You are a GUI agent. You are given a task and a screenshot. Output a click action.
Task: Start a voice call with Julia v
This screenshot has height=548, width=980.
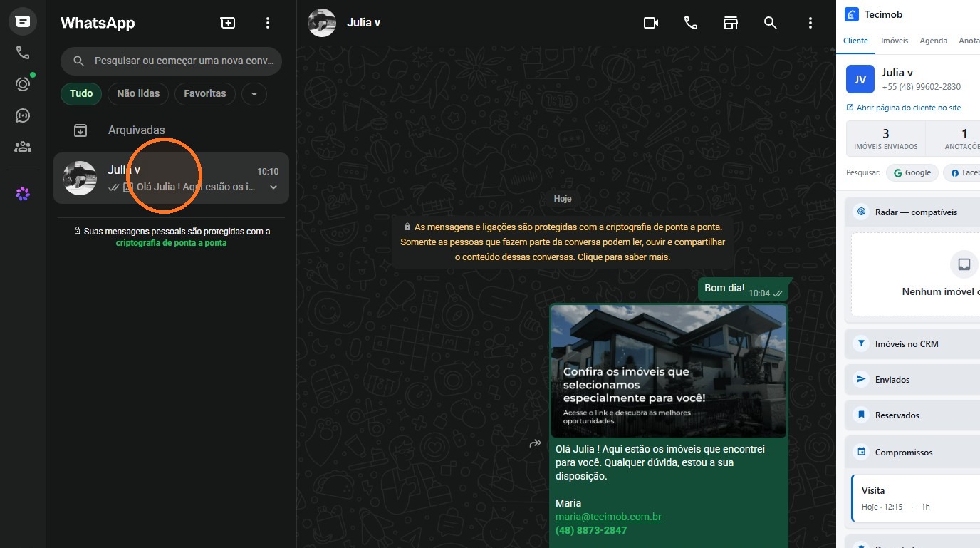tap(691, 23)
